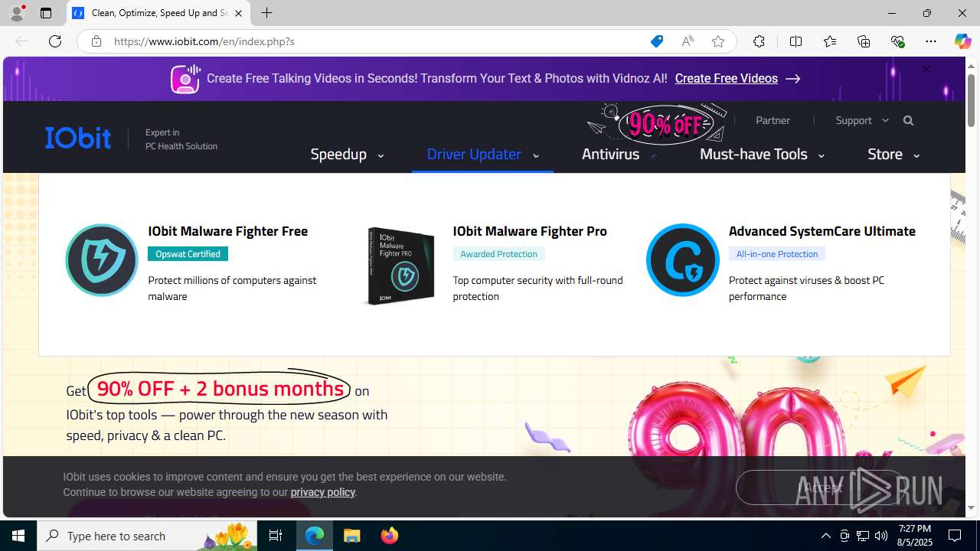
Task: Click the Advanced SystemCare Ultimate icon
Action: [683, 260]
